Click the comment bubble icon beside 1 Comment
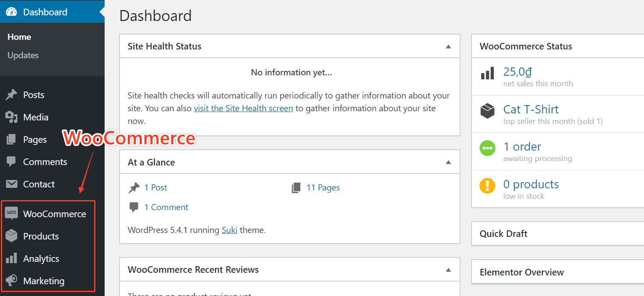644x296 pixels. tap(134, 208)
